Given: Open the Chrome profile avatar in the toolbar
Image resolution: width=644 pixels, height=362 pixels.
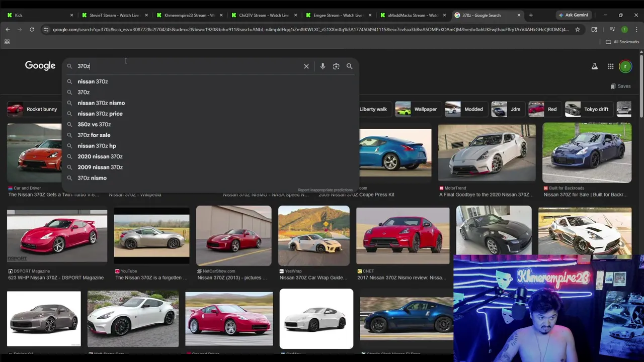Looking at the screenshot, I should coord(624,30).
